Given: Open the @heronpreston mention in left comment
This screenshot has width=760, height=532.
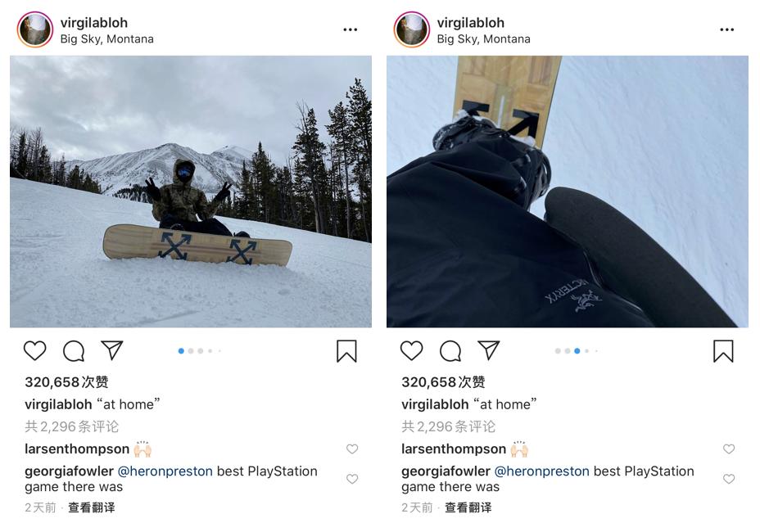Looking at the screenshot, I should click(x=165, y=471).
